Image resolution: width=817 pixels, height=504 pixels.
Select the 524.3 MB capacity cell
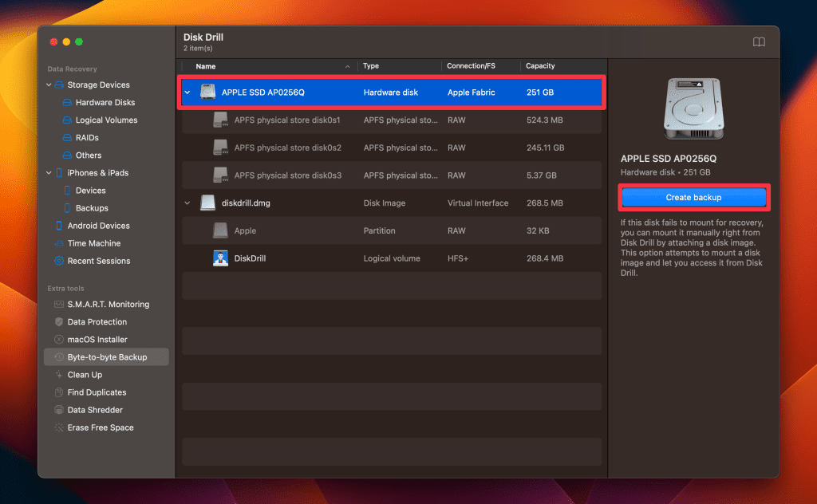click(x=544, y=120)
